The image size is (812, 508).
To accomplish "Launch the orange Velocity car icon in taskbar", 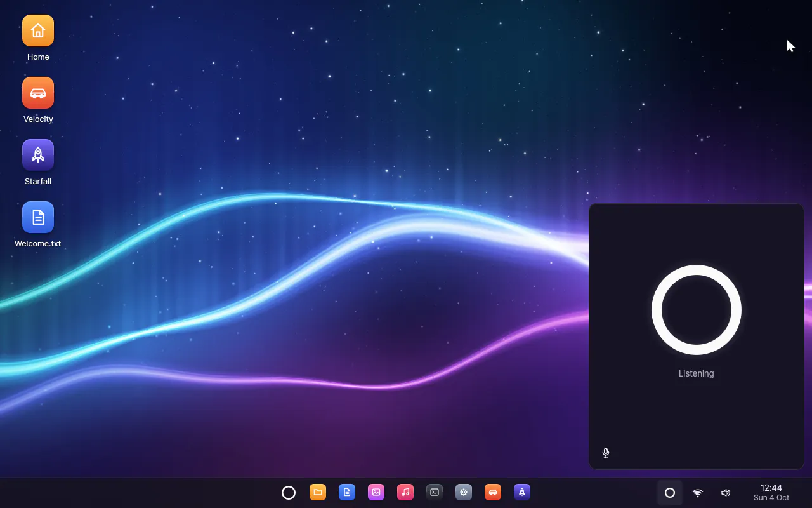I will pos(493,492).
